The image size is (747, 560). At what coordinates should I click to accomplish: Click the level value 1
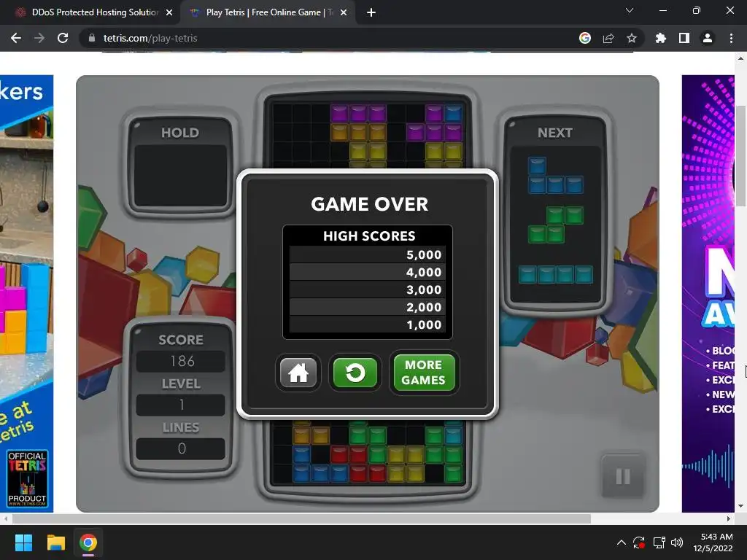(182, 405)
